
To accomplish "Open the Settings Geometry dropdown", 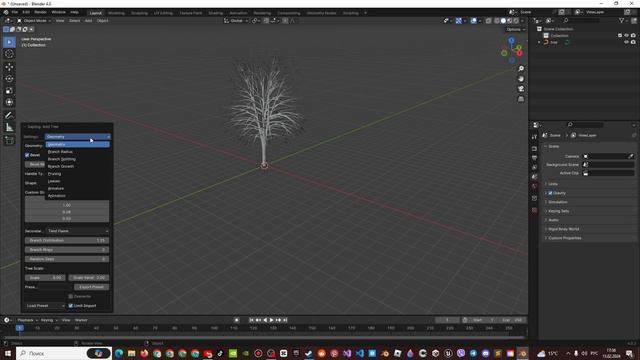I will [x=78, y=137].
